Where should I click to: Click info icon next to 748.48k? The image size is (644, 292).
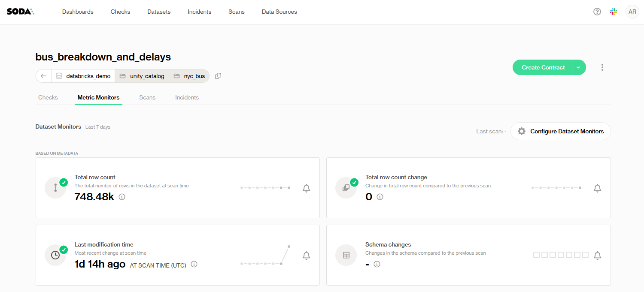pos(122,197)
